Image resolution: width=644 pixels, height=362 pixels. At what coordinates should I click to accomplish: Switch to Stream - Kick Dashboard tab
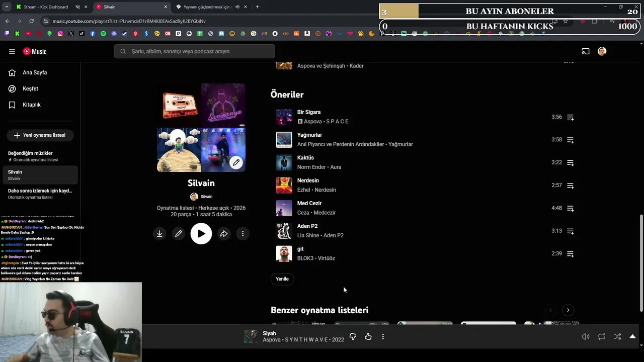point(46,7)
